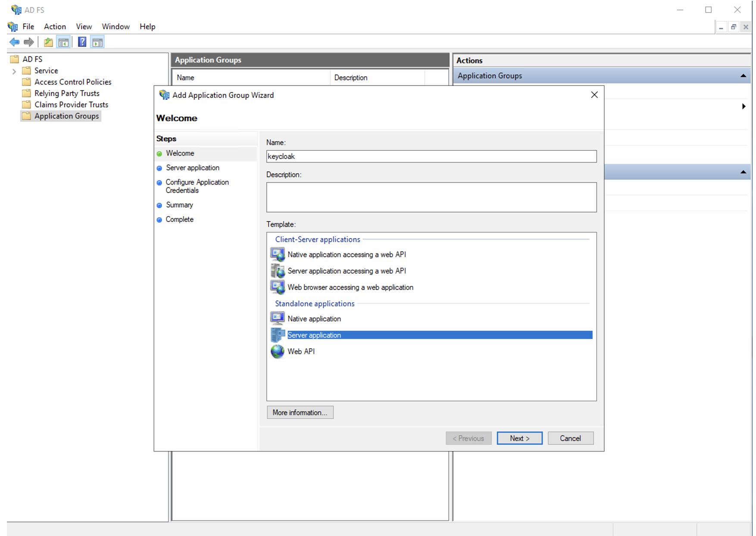Screen dimensions: 756x536
Task: Click the Name column header
Action: tap(251, 78)
